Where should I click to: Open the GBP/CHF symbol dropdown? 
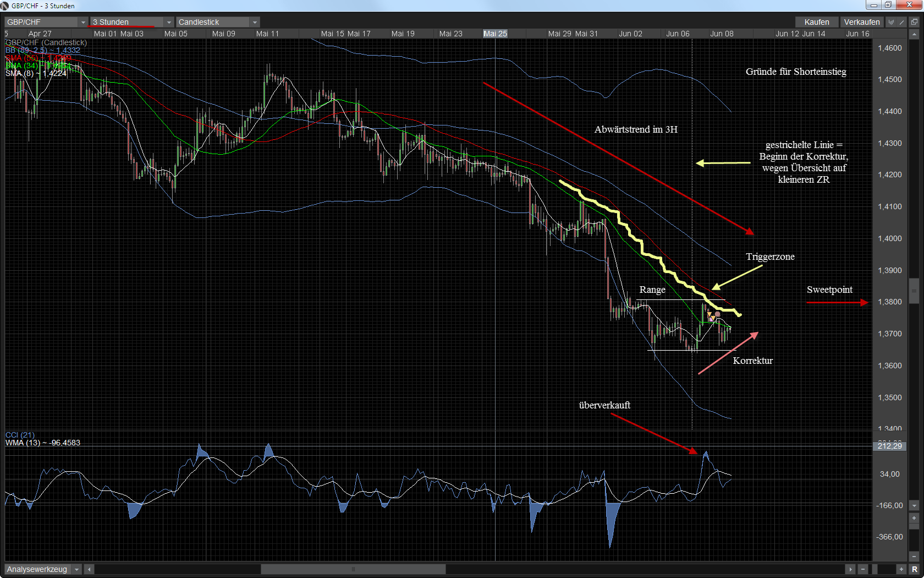tap(83, 23)
